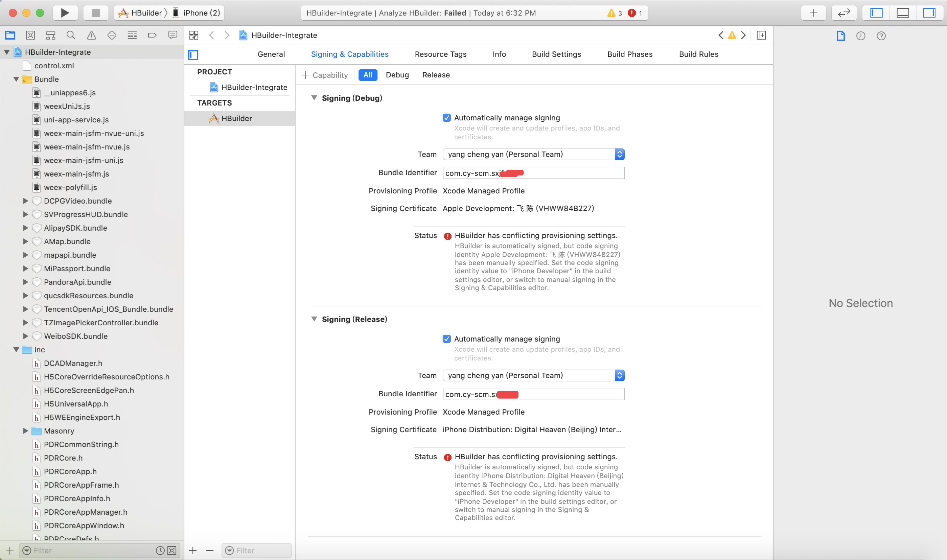Click the targets Filter field

pyautogui.click(x=257, y=551)
